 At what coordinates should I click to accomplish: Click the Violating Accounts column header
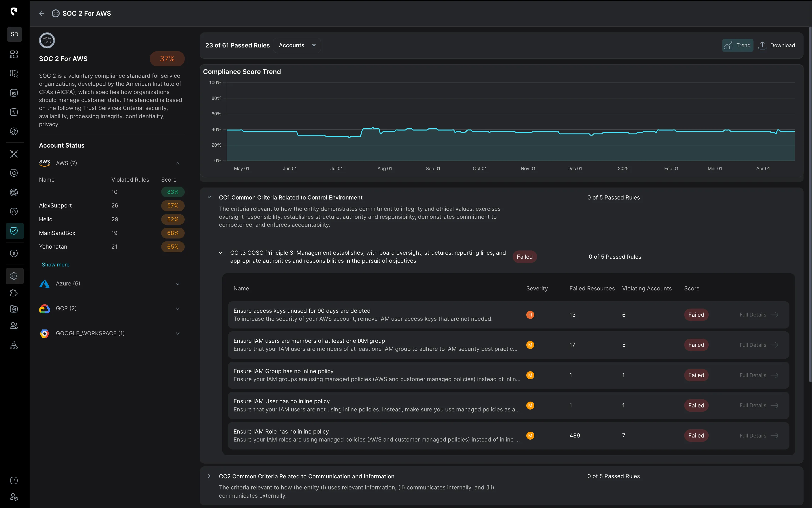tap(647, 289)
